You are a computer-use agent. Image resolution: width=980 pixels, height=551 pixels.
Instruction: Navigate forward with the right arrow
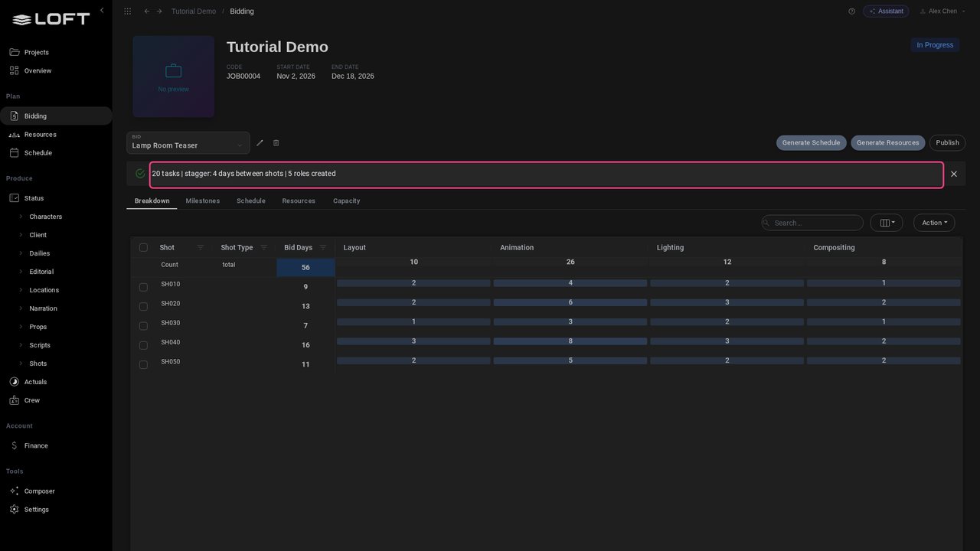pos(159,11)
